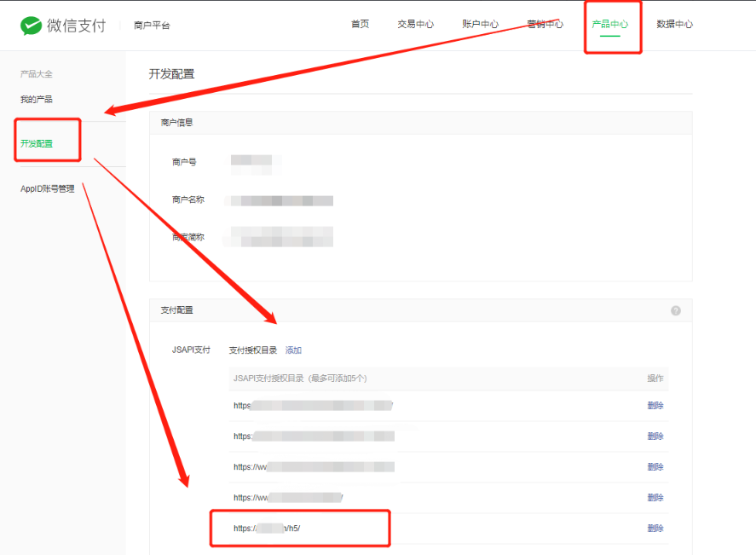Select 开发配置 in the sidebar
The image size is (756, 555).
(x=37, y=144)
